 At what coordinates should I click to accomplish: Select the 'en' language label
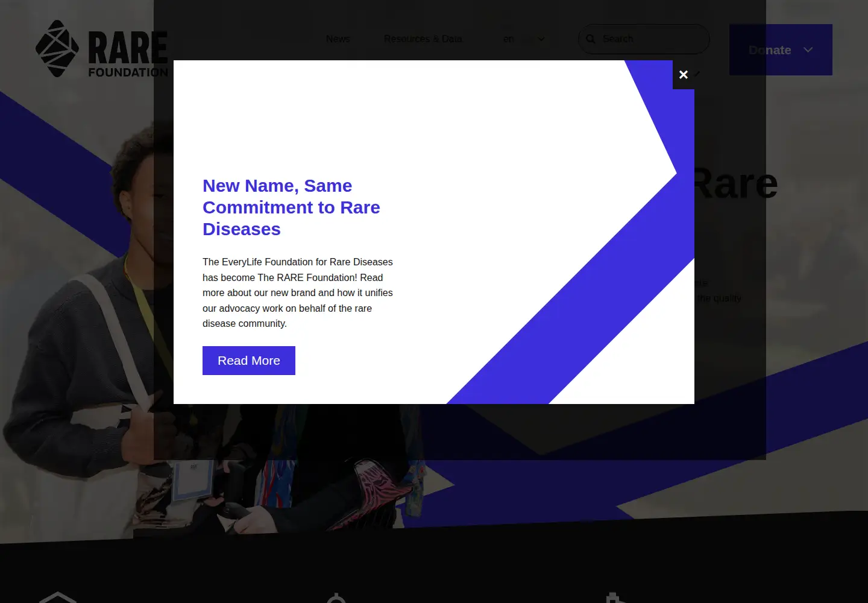tap(509, 39)
